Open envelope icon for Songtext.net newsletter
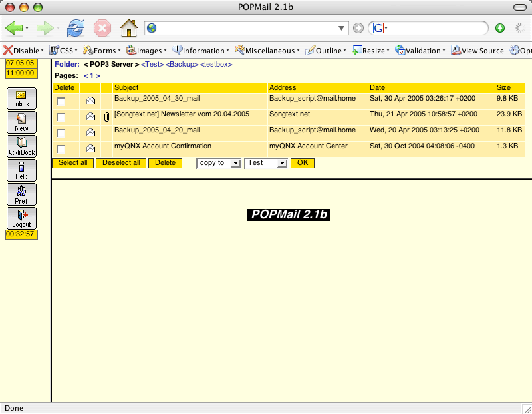 point(90,116)
